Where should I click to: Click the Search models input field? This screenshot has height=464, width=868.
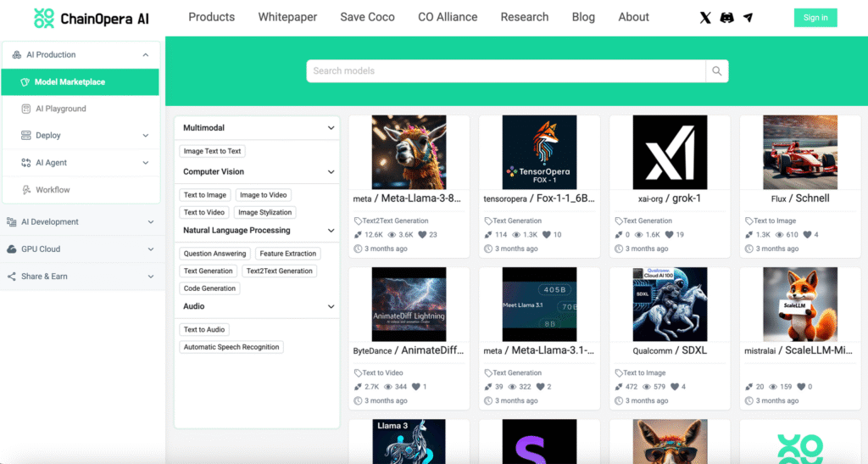pyautogui.click(x=505, y=71)
